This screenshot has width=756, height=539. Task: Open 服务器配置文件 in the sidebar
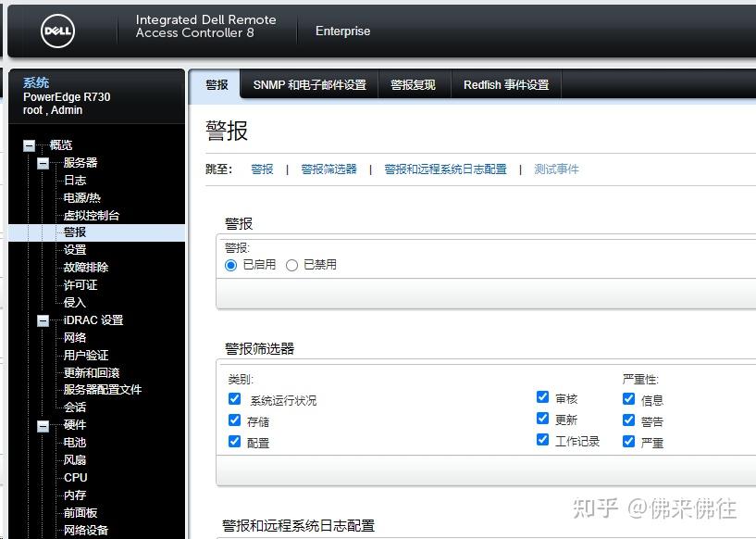[103, 390]
